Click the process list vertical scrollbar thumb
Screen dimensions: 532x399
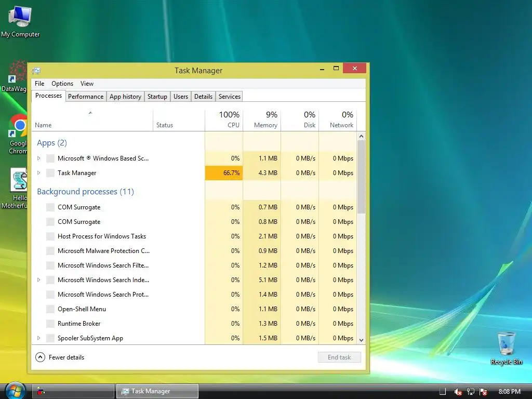click(x=362, y=177)
